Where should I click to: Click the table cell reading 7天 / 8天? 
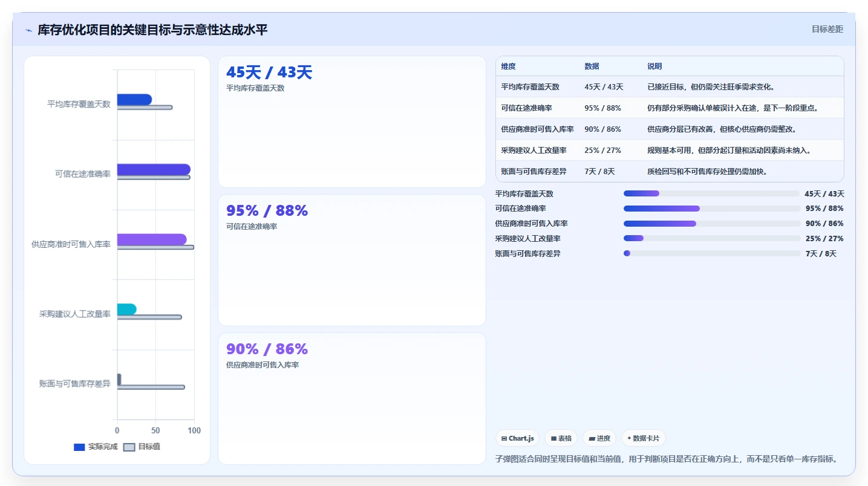pos(599,172)
